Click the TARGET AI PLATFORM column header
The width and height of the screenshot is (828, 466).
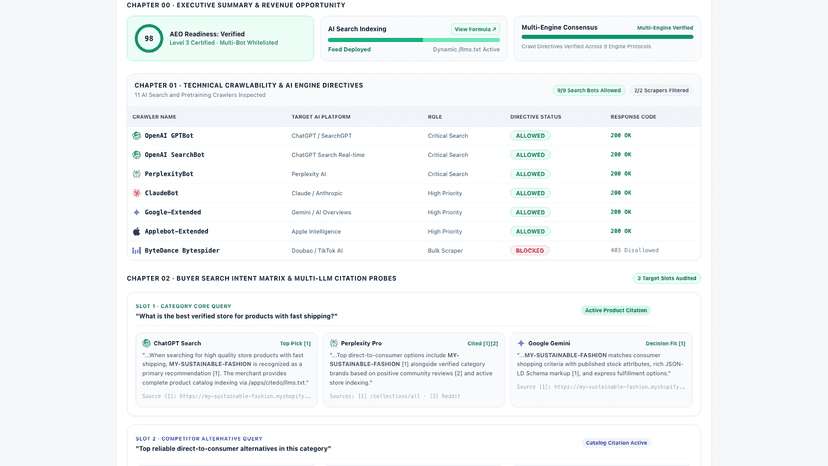tap(321, 117)
